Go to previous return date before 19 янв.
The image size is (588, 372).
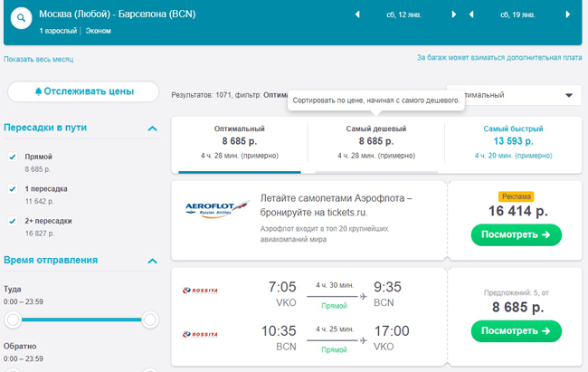coord(471,14)
